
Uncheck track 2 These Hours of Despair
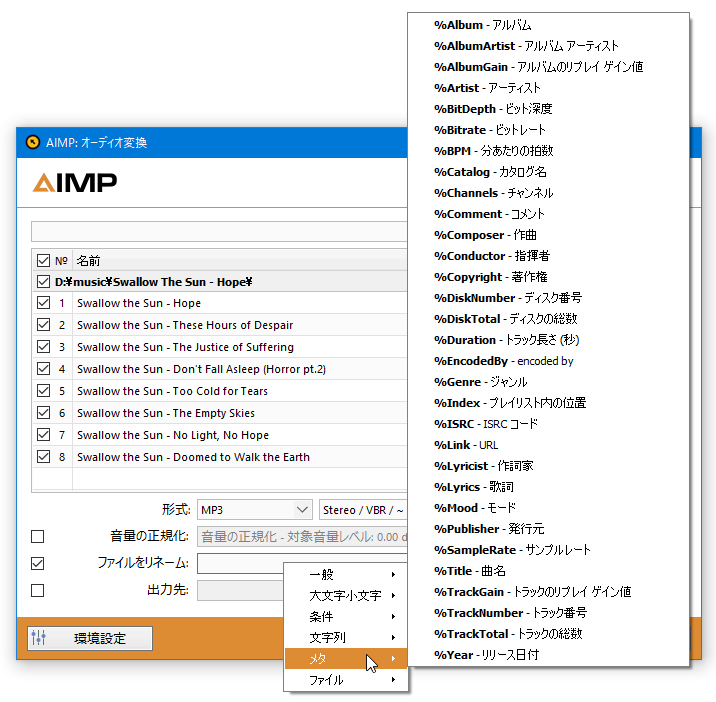[43, 325]
